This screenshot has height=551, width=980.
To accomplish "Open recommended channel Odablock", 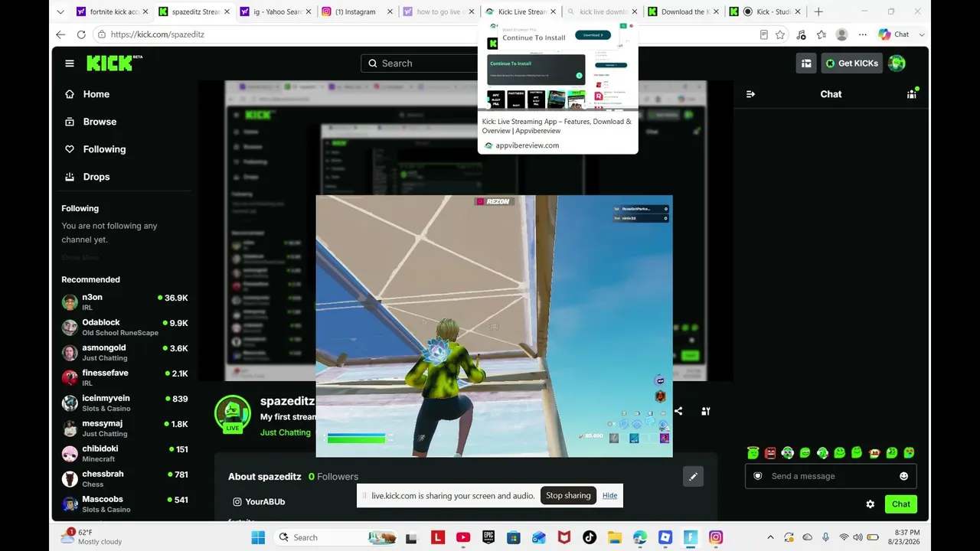I will click(x=125, y=327).
